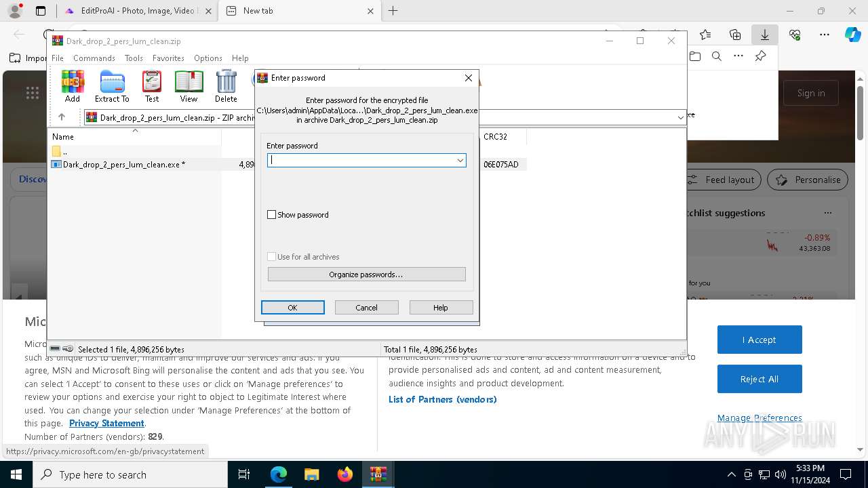
Task: Close the Enter password dialog
Action: 468,78
